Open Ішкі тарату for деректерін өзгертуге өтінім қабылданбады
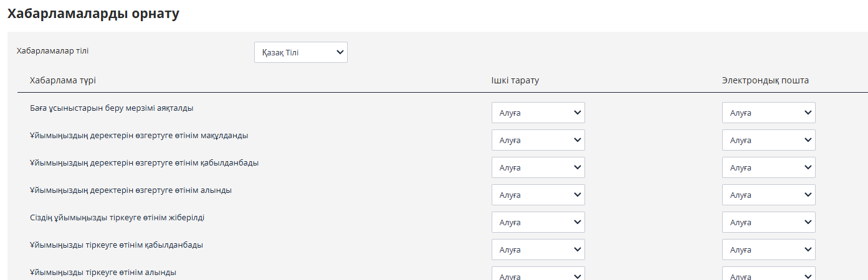This screenshot has width=868, height=280. [538, 167]
